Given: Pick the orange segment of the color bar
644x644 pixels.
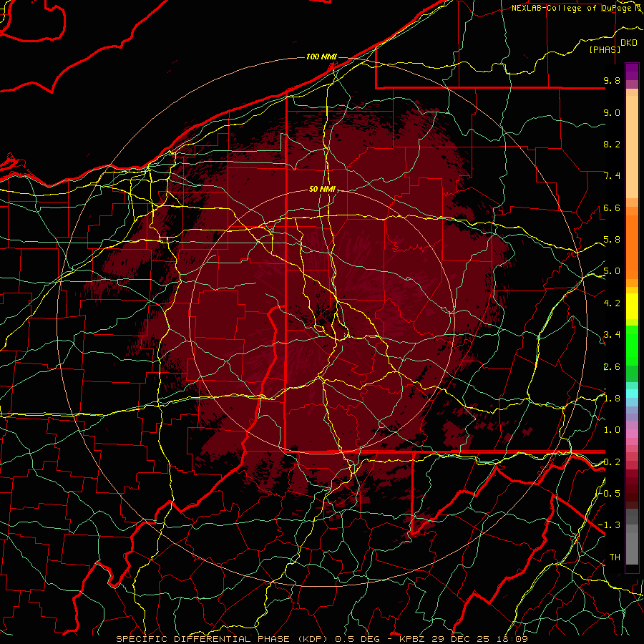Looking at the screenshot, I should 632,246.
